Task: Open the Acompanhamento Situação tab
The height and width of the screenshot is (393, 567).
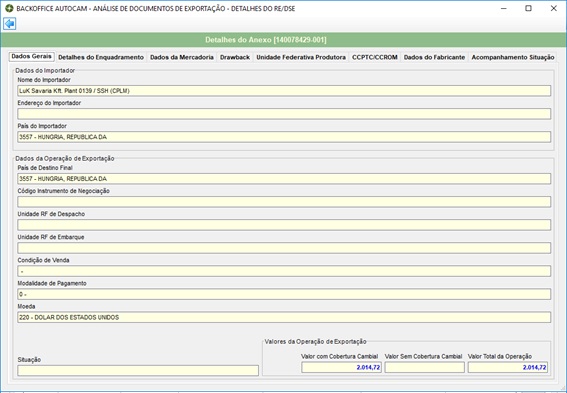Action: [x=513, y=57]
